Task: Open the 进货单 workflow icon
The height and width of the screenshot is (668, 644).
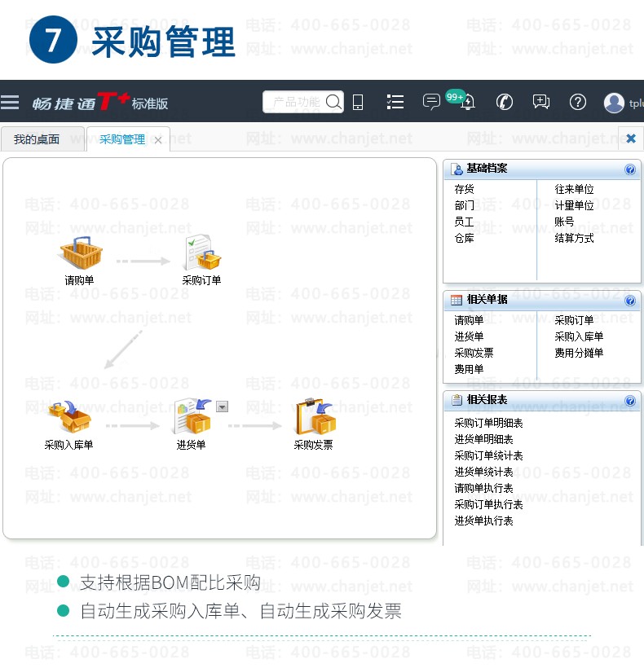Action: point(192,416)
